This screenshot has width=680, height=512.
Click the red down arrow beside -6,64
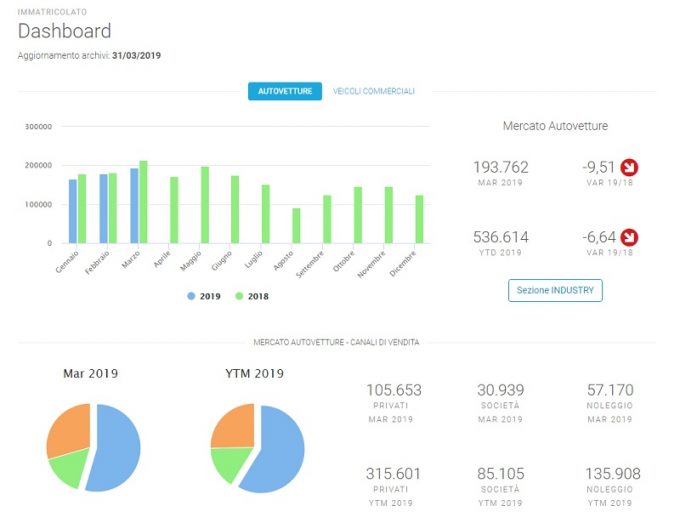point(629,237)
